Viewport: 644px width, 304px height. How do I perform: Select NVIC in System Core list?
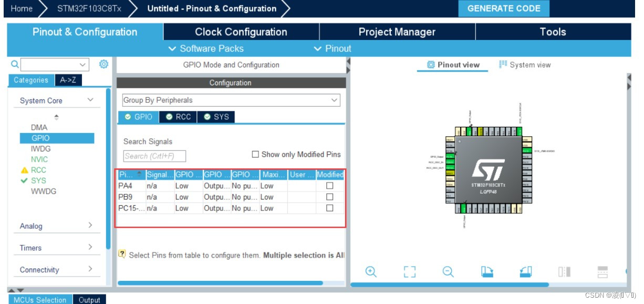coord(39,159)
